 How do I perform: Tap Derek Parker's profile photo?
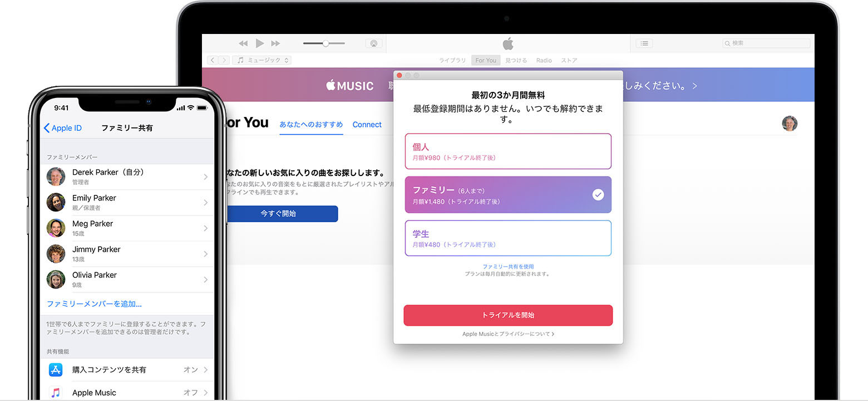click(56, 177)
